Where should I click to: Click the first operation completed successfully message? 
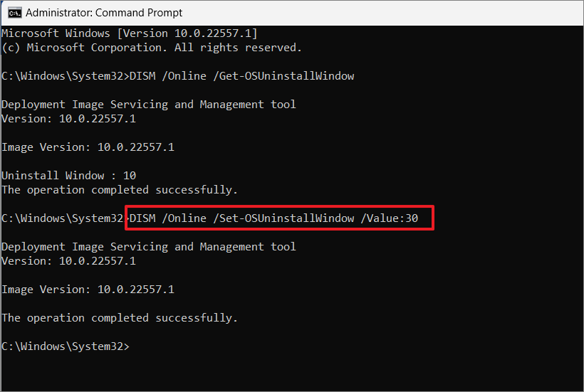(x=120, y=190)
